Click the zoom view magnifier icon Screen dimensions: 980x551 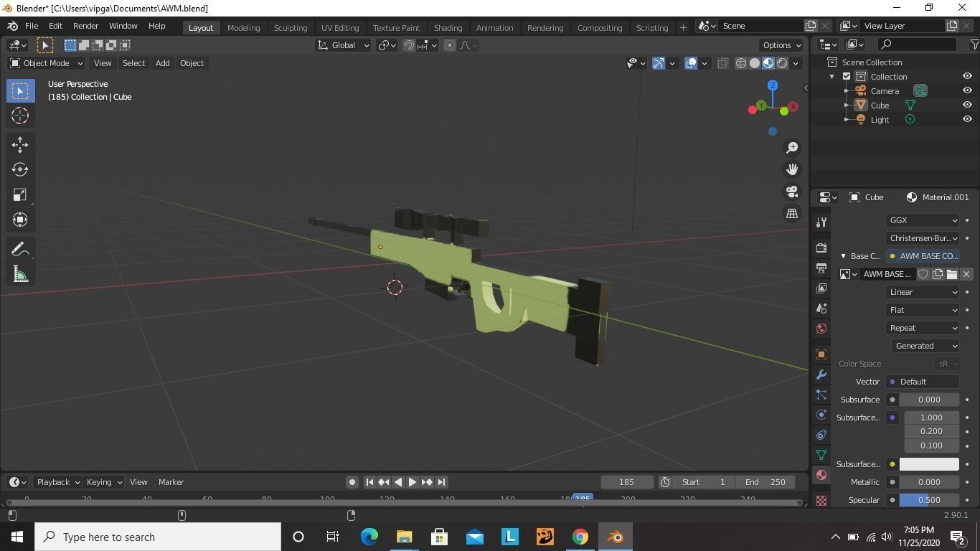click(792, 147)
